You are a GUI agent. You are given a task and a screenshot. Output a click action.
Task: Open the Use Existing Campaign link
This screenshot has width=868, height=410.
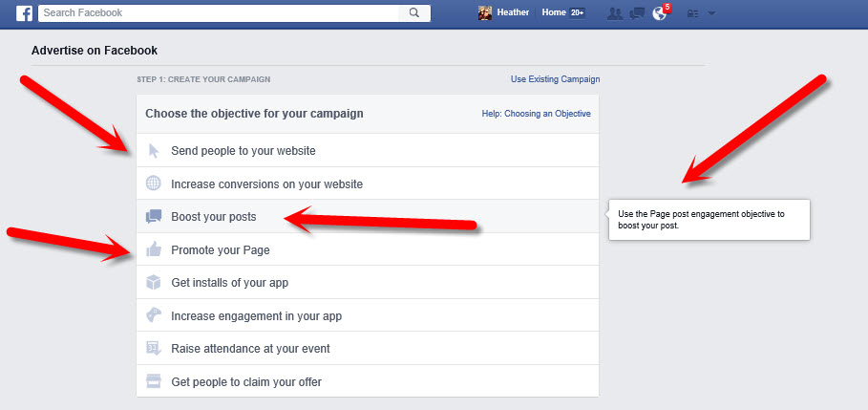[x=555, y=79]
